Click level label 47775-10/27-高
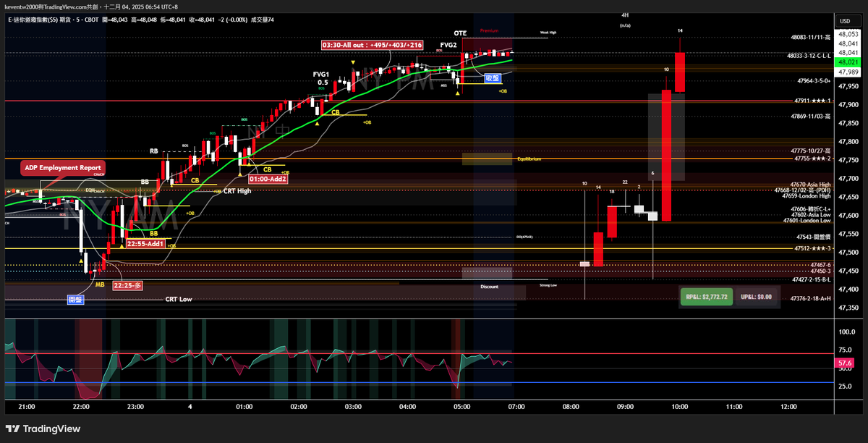This screenshot has height=443, width=868. pyautogui.click(x=811, y=151)
